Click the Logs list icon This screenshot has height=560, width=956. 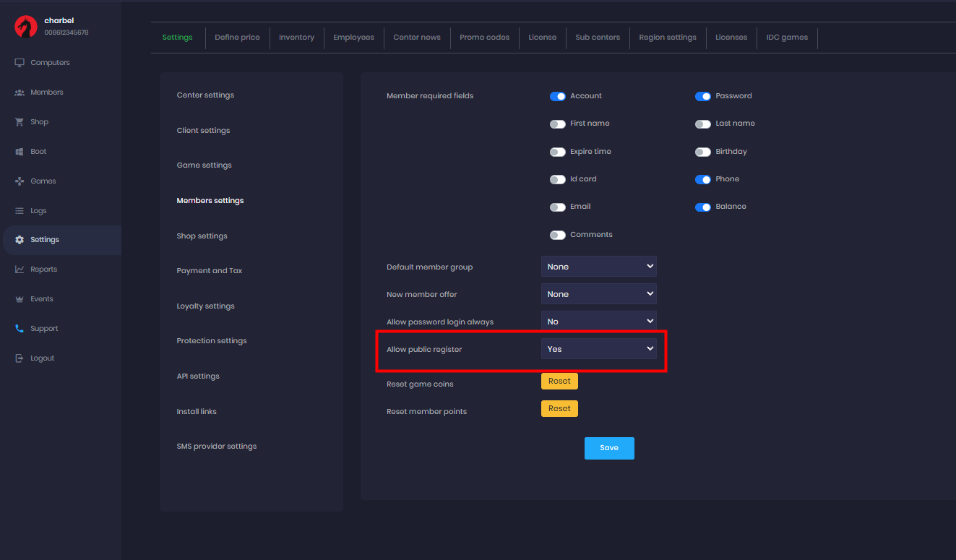point(20,211)
